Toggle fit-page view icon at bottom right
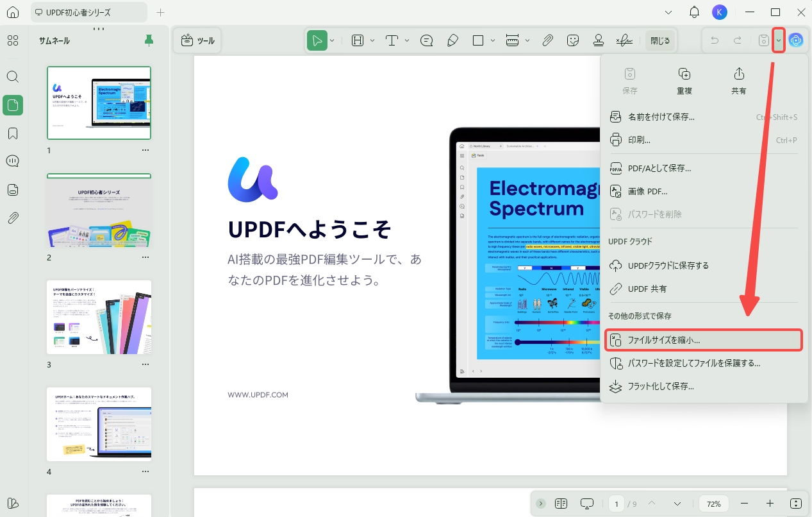812x517 pixels. coord(796,504)
